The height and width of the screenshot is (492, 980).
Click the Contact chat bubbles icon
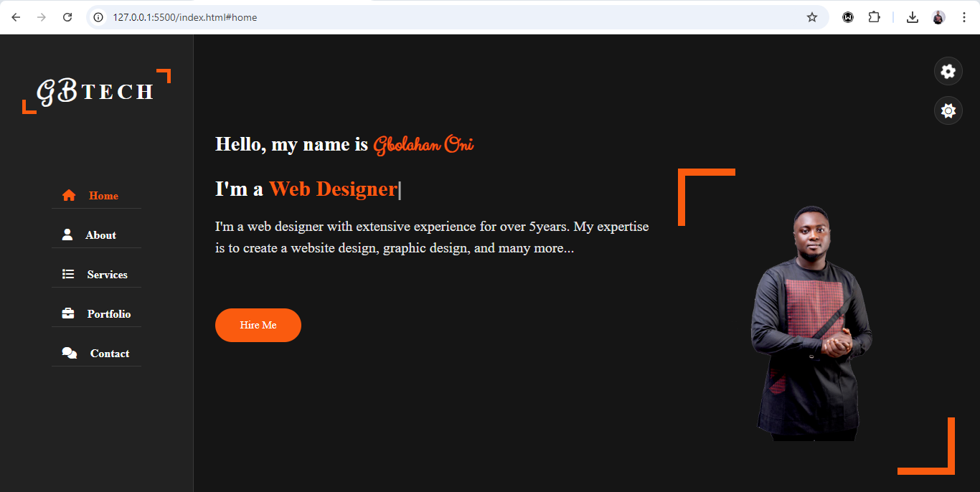(70, 353)
